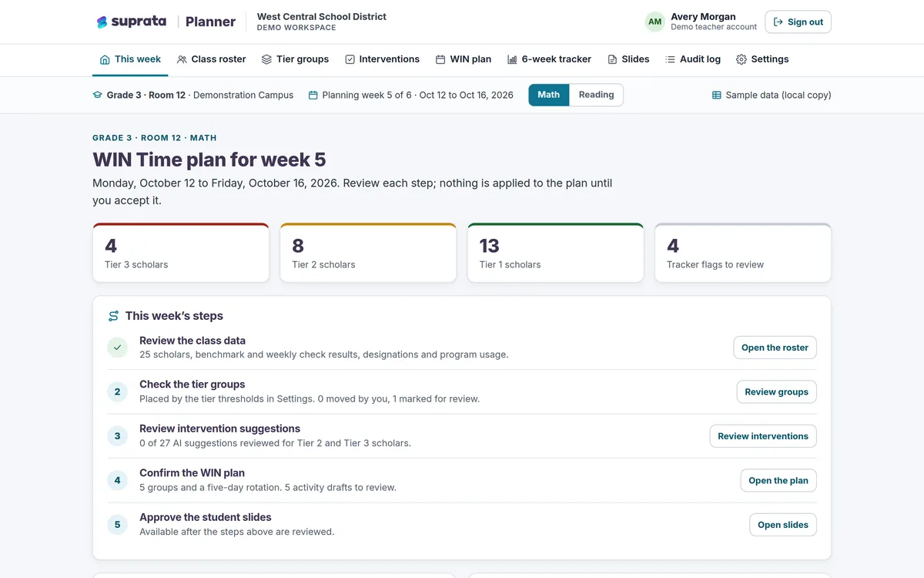This screenshot has height=578, width=924.
Task: Click the Class roster people icon
Action: [182, 59]
